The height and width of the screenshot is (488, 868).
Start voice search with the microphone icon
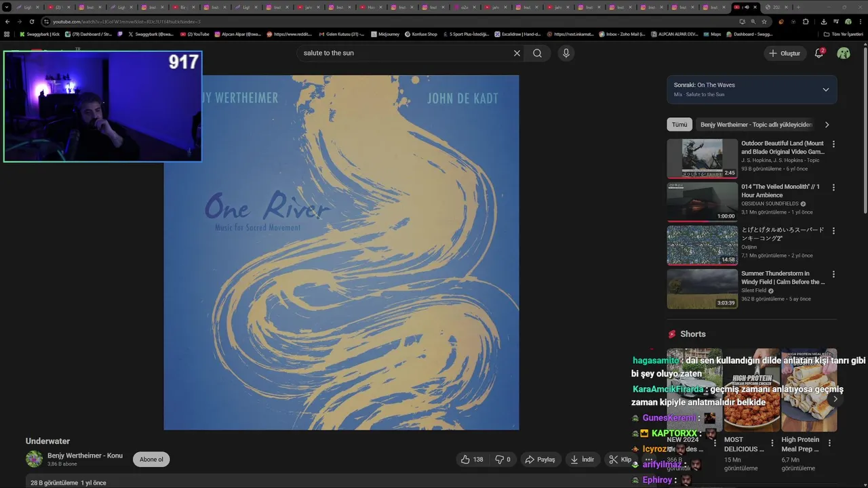tap(566, 53)
